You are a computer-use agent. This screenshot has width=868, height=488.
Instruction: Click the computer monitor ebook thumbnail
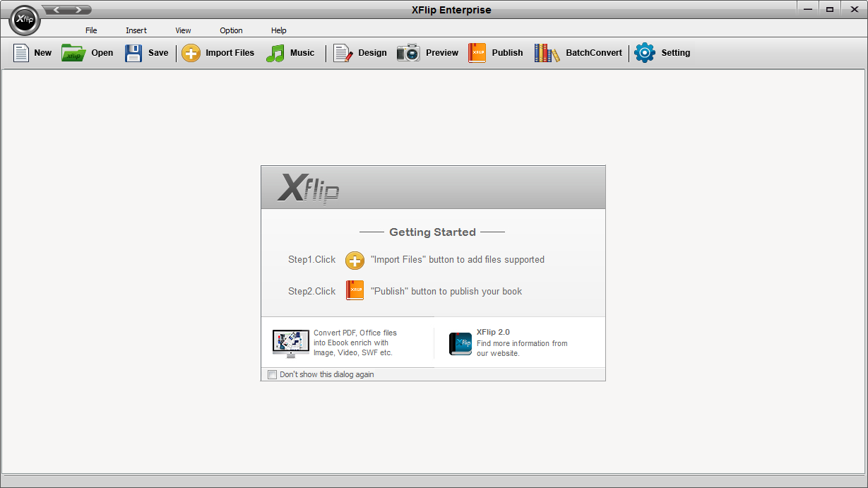pyautogui.click(x=291, y=343)
